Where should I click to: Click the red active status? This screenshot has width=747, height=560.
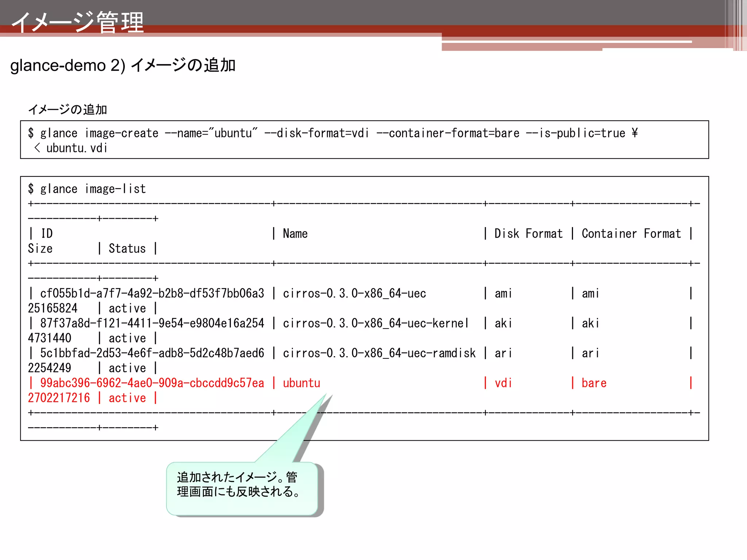pos(127,398)
